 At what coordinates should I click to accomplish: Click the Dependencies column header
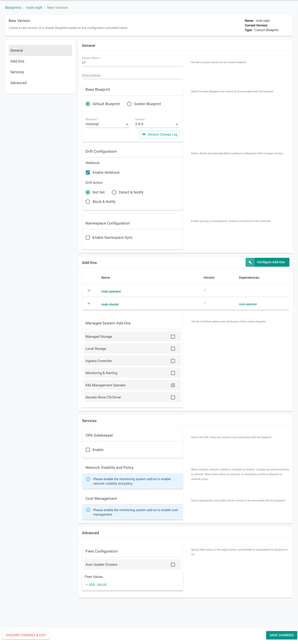249,277
